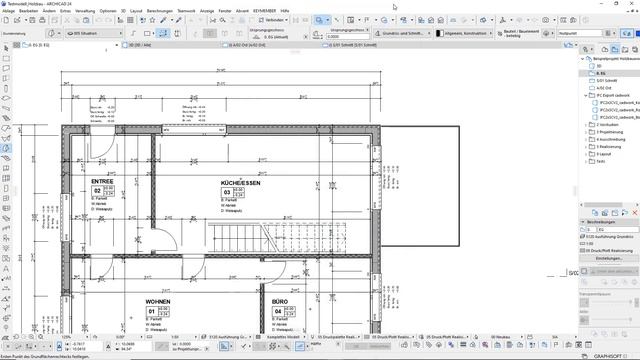This screenshot has height=360, width=640.
Task: Open the Verbinden dropdown
Action: (273, 20)
